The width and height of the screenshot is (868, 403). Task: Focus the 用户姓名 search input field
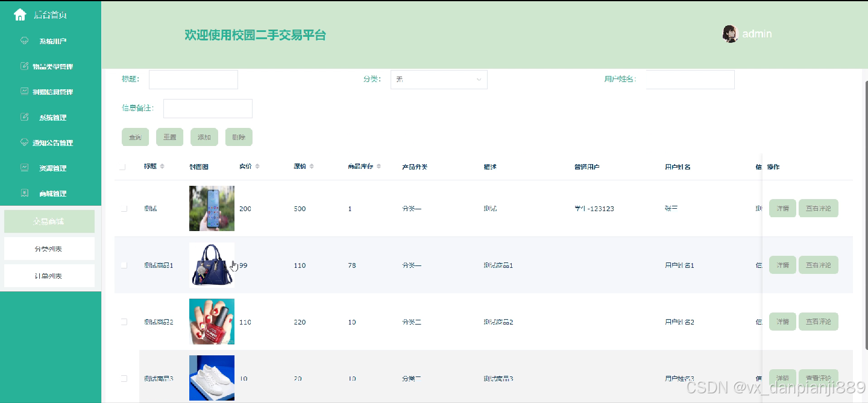pos(690,80)
